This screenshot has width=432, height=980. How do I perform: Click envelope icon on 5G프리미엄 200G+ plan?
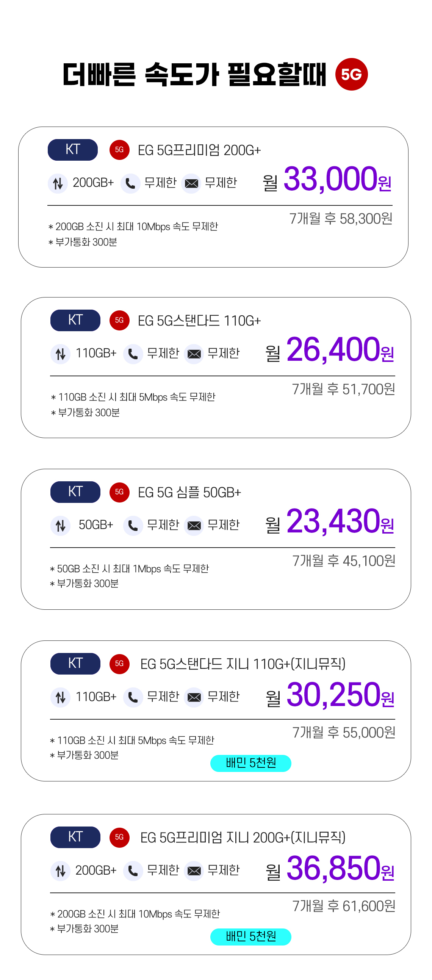(191, 183)
